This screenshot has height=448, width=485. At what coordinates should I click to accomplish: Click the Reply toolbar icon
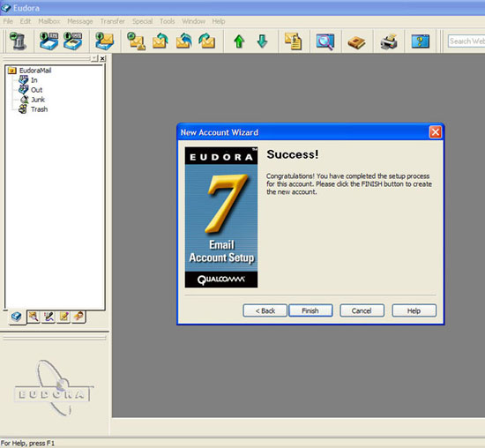coord(160,41)
